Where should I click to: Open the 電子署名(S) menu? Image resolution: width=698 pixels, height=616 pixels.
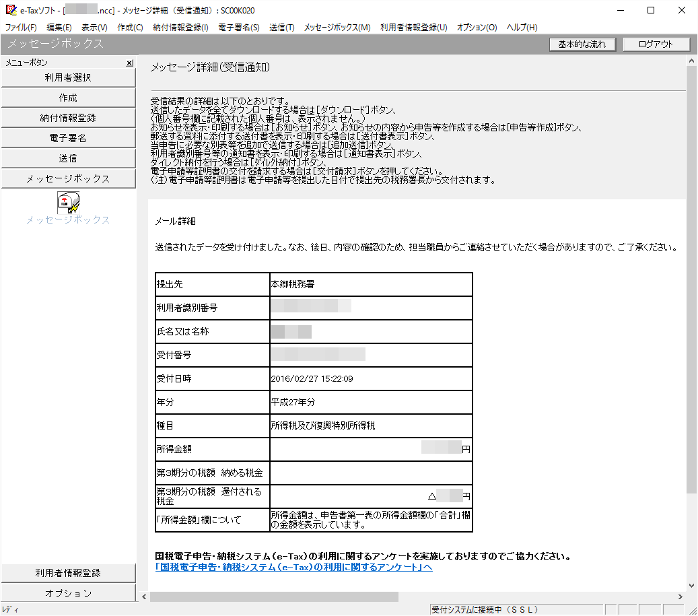(x=238, y=28)
